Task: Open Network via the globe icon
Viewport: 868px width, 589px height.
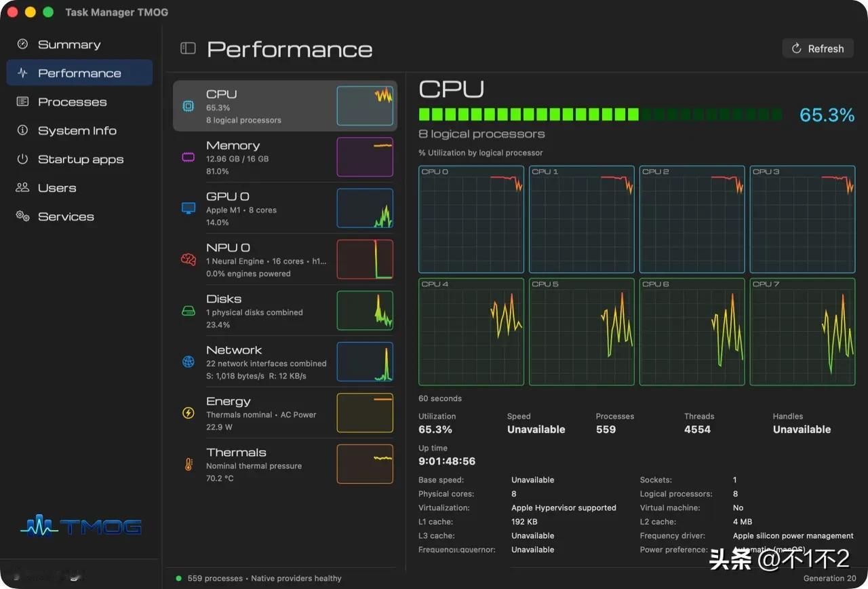Action: 188,362
